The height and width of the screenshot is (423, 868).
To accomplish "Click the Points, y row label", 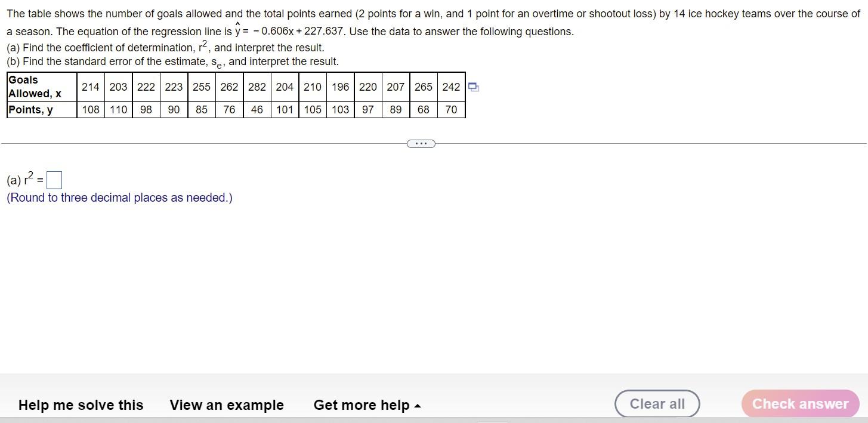I will click(31, 110).
